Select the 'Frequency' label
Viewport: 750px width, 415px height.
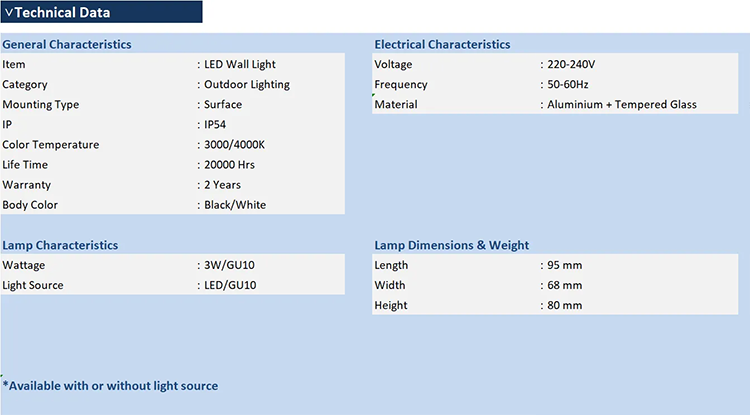point(401,85)
